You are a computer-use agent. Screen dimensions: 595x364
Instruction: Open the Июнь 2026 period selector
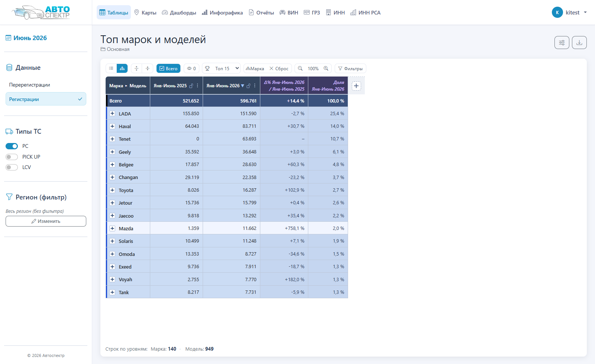coord(26,38)
